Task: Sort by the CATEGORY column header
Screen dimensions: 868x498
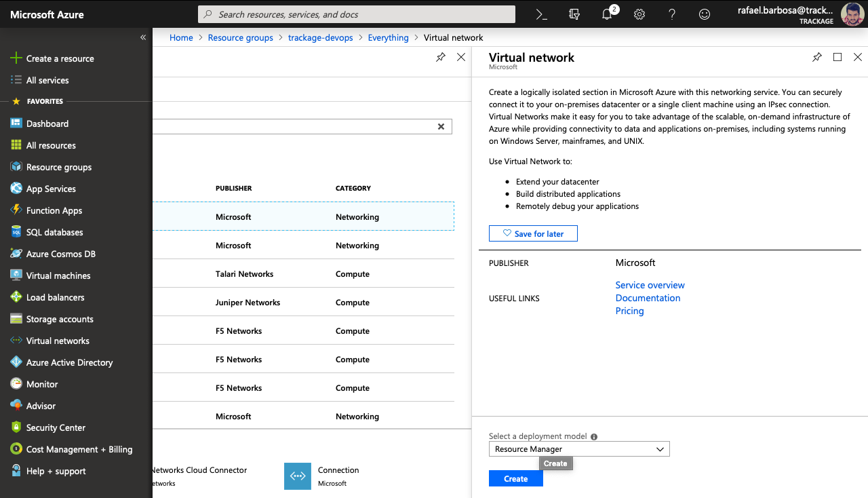Action: [x=353, y=189]
